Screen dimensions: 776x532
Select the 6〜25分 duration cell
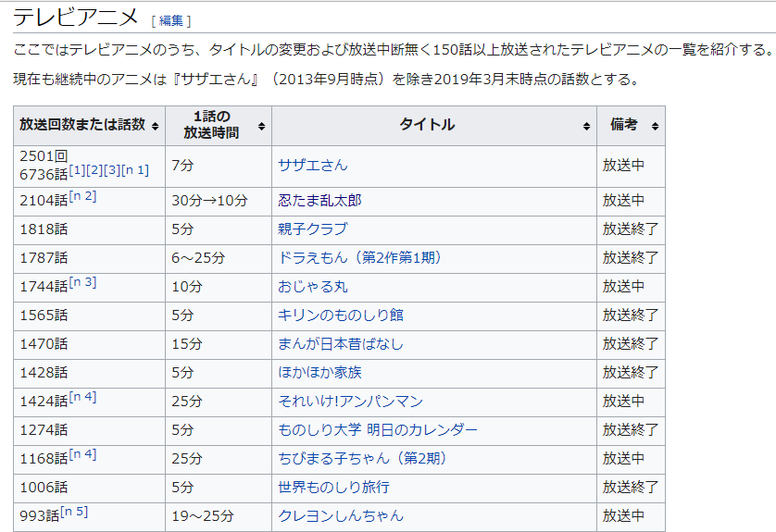[x=219, y=258]
